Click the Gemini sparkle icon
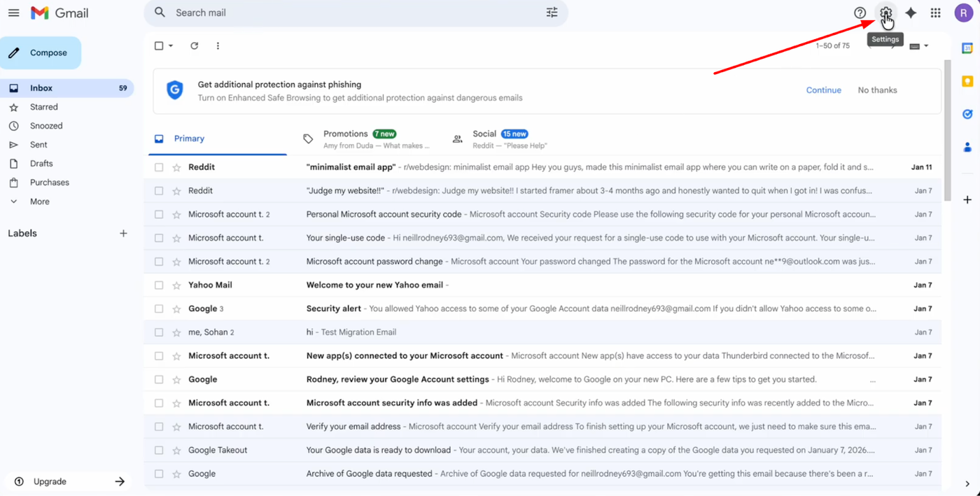This screenshot has width=980, height=496. (x=911, y=13)
